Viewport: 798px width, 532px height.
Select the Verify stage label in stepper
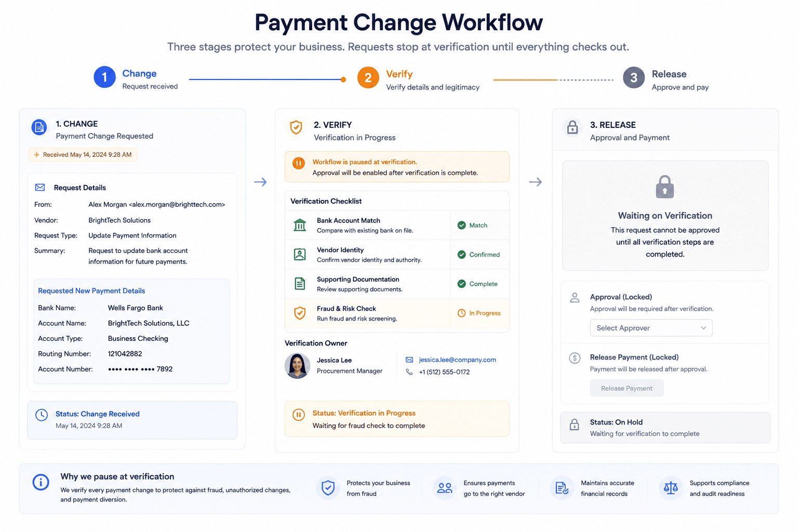pyautogui.click(x=399, y=74)
